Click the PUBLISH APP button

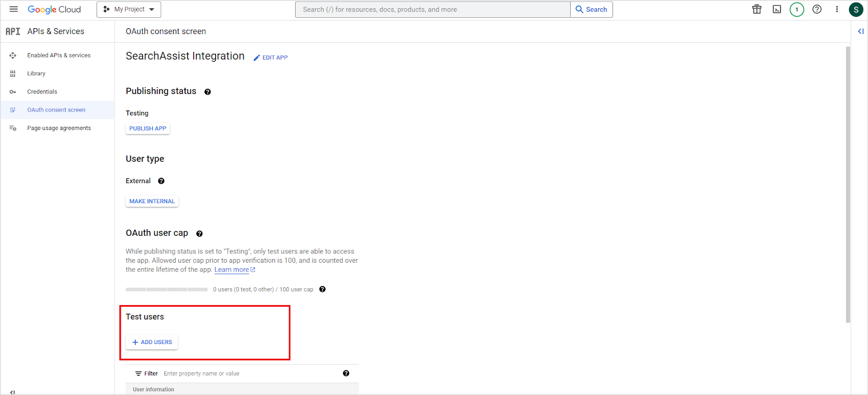click(148, 128)
